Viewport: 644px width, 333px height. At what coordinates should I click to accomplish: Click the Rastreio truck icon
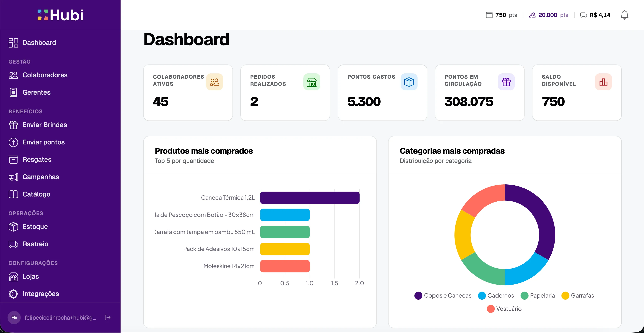coord(13,244)
